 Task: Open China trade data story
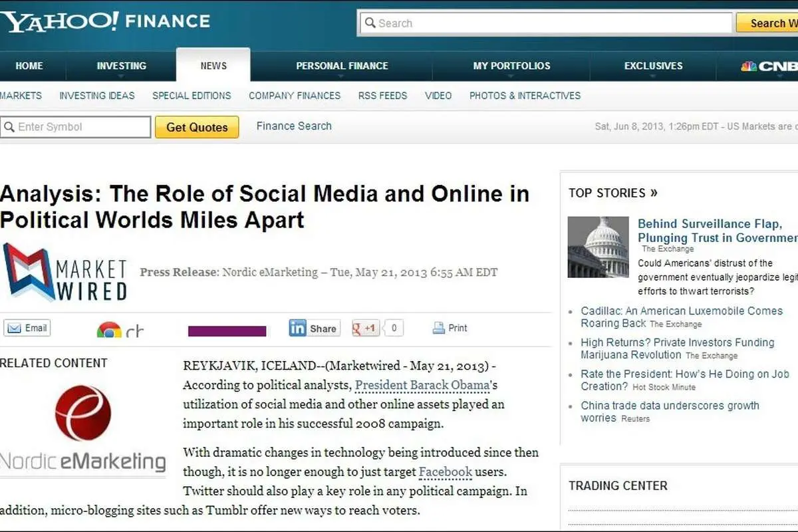(670, 412)
